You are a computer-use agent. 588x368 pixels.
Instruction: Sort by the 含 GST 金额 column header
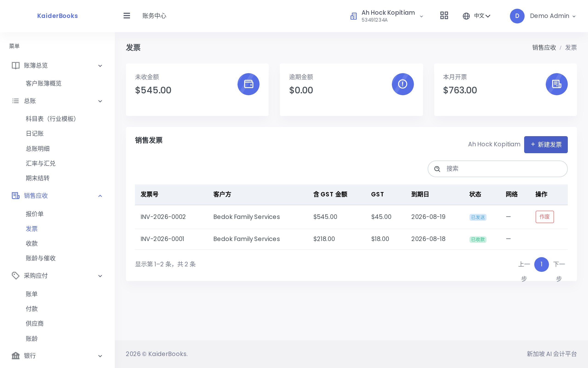point(330,195)
